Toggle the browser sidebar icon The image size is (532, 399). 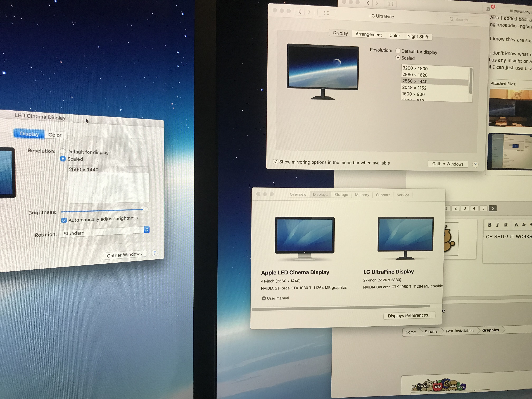tap(390, 4)
